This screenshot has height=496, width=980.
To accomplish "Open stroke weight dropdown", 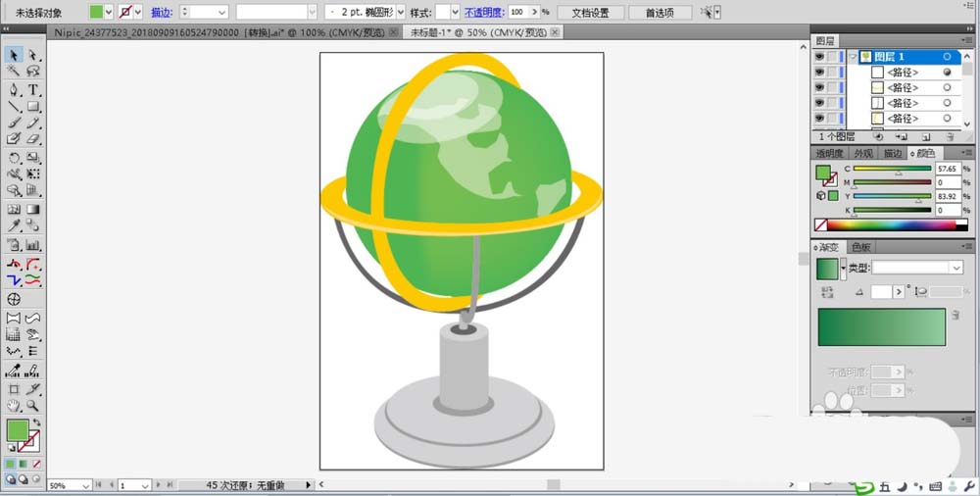I will point(221,12).
